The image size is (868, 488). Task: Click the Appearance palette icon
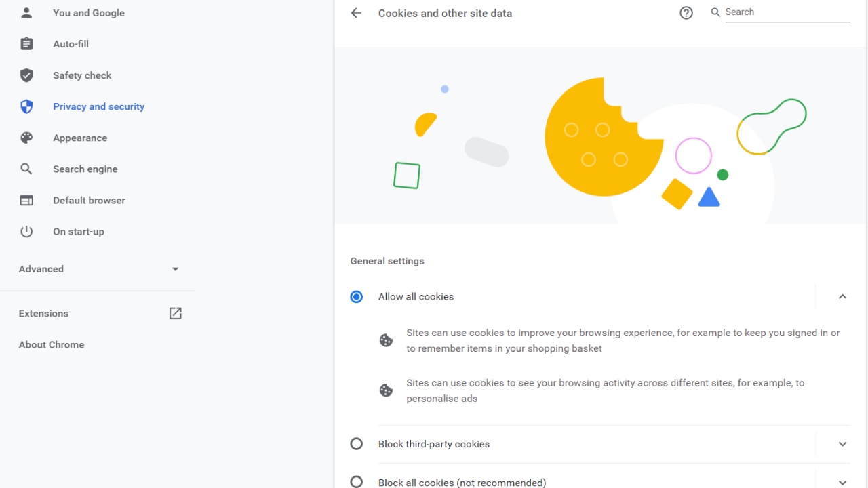(x=26, y=138)
